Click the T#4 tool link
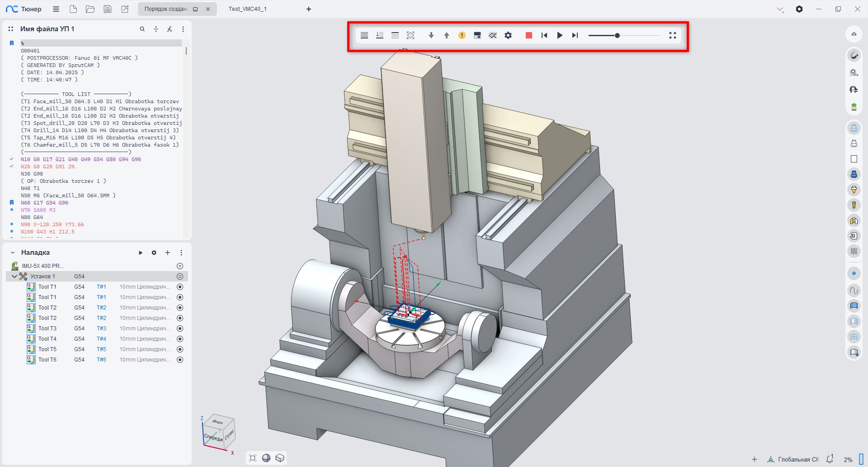Viewport: 868px width, 467px height. [101, 339]
